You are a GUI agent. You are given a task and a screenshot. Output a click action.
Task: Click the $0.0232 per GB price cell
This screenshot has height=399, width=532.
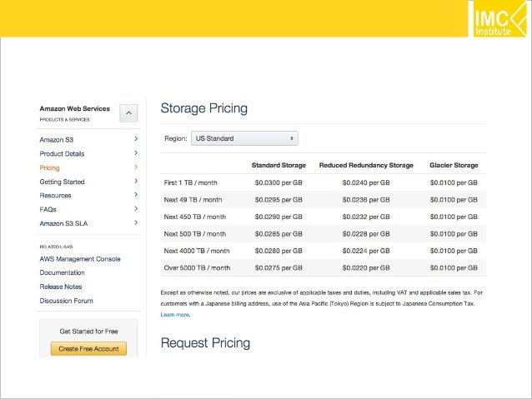366,217
